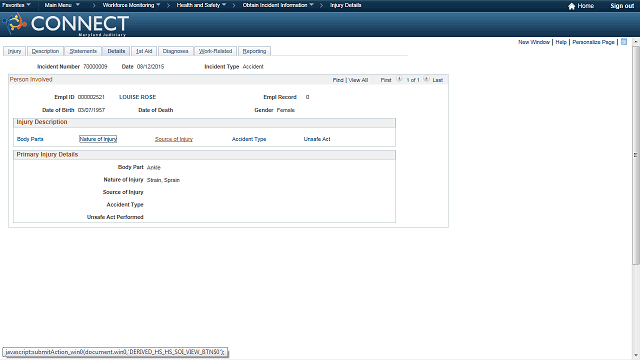Switch to the Injury tab
The width and height of the screenshot is (640, 360).
coord(14,51)
